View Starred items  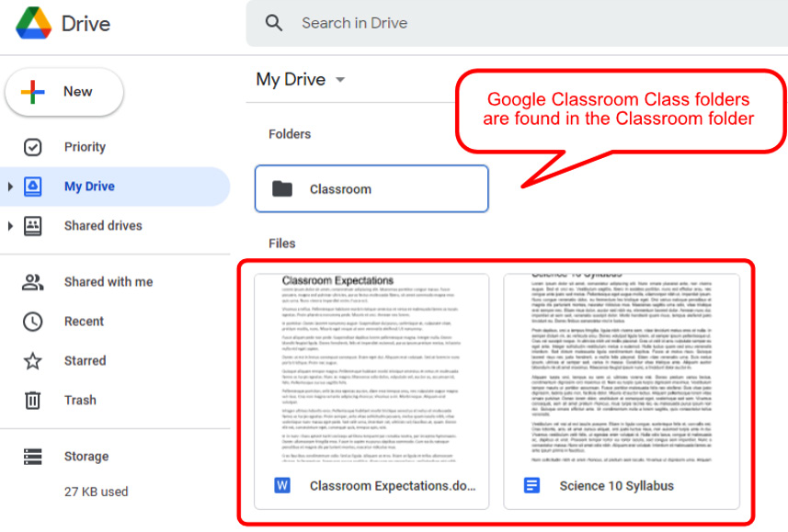115,361
